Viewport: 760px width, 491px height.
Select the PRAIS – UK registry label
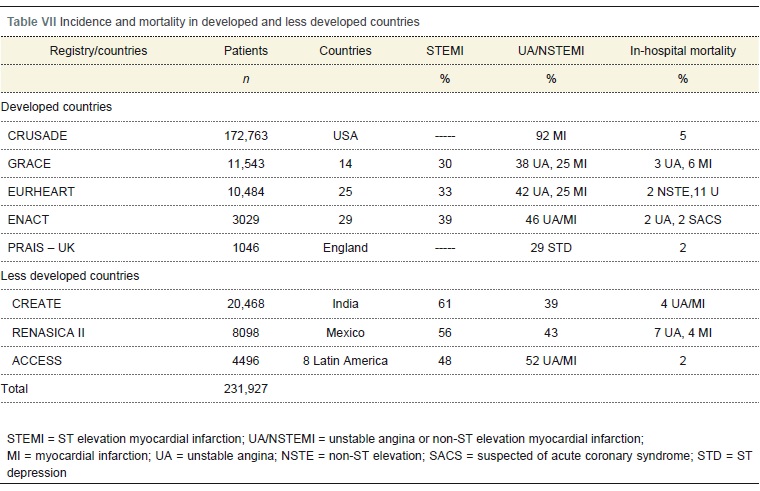[44, 247]
